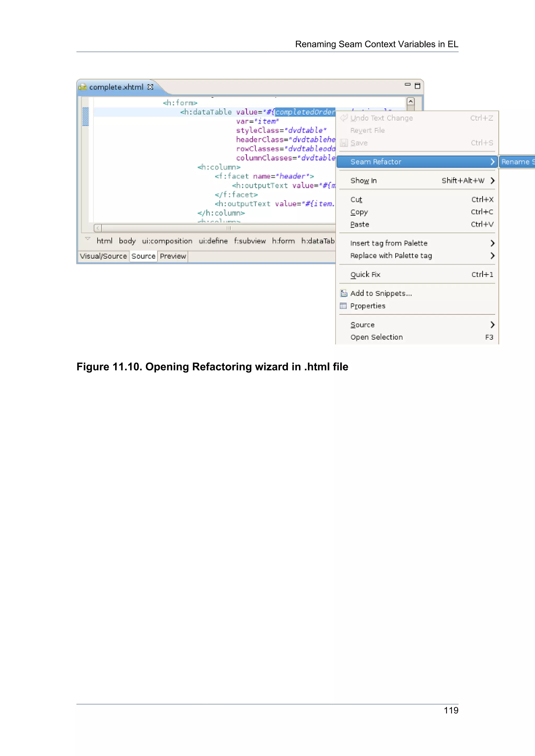Click the <h:form> tag line
Screen dimensions: 535x756
180,103
